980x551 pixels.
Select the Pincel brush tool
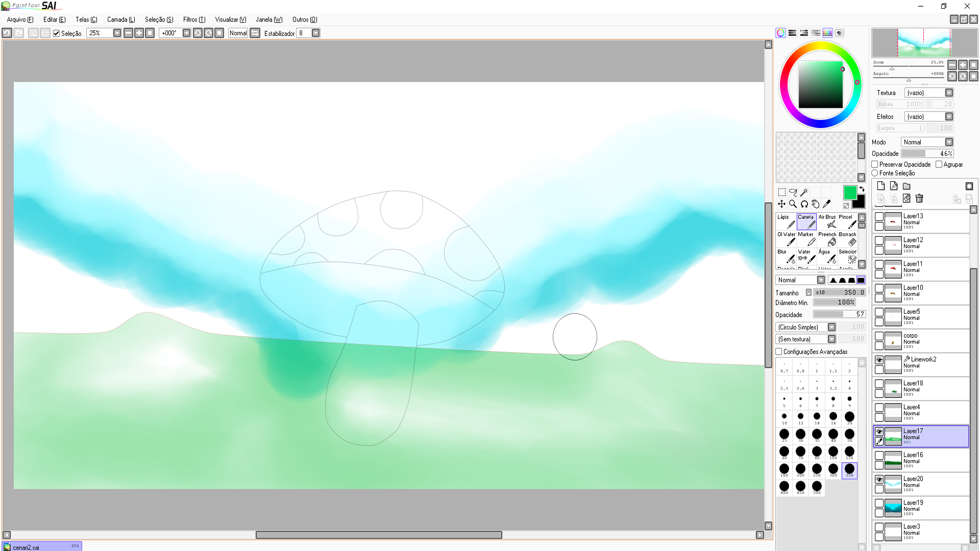pos(847,221)
